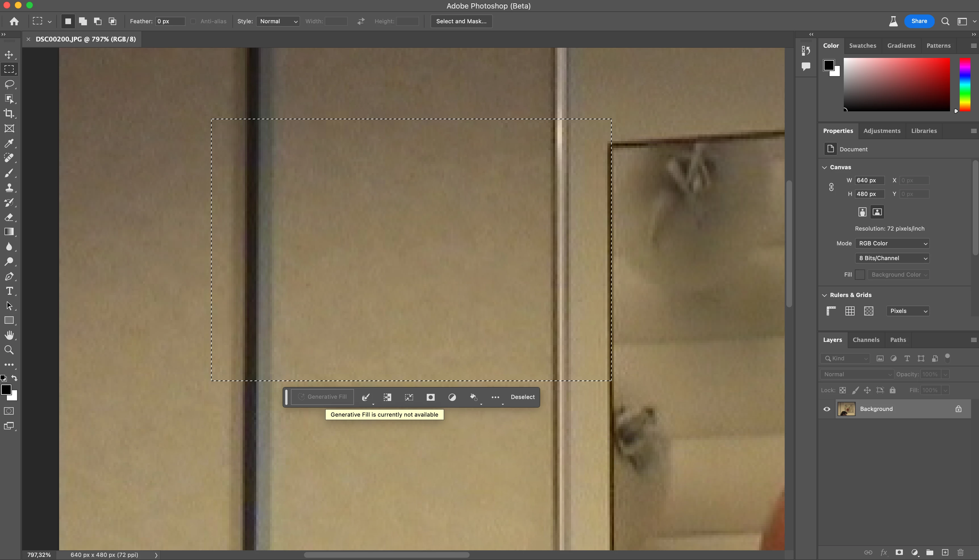
Task: Open the RGB Color mode dropdown
Action: [x=892, y=243]
